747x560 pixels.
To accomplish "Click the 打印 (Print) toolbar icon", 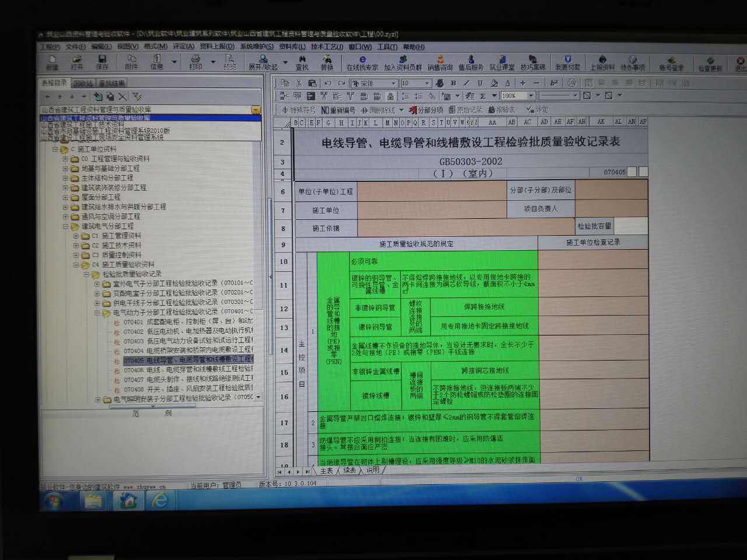I will (x=196, y=62).
